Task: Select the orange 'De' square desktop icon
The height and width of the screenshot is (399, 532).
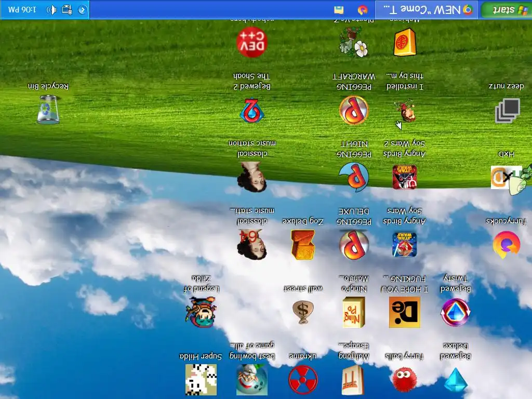Action: click(404, 312)
